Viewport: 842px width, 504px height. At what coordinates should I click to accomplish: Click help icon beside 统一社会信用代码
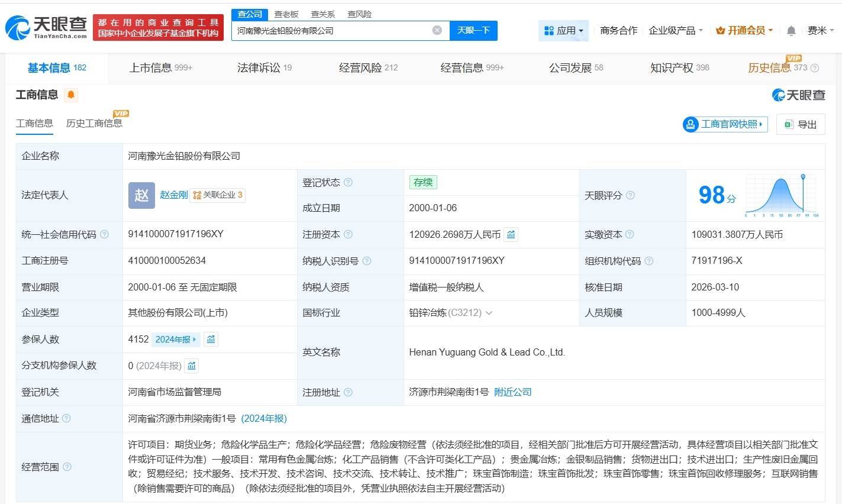[104, 235]
